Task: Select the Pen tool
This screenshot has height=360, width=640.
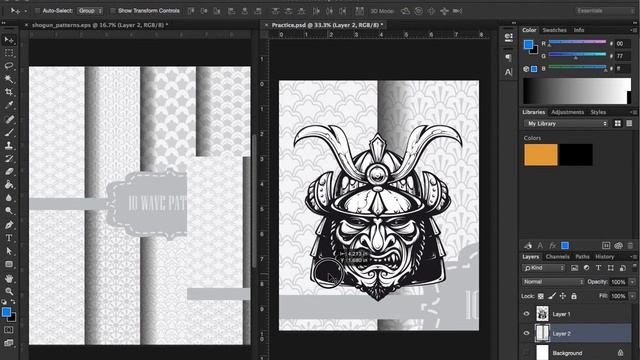Action: point(9,225)
